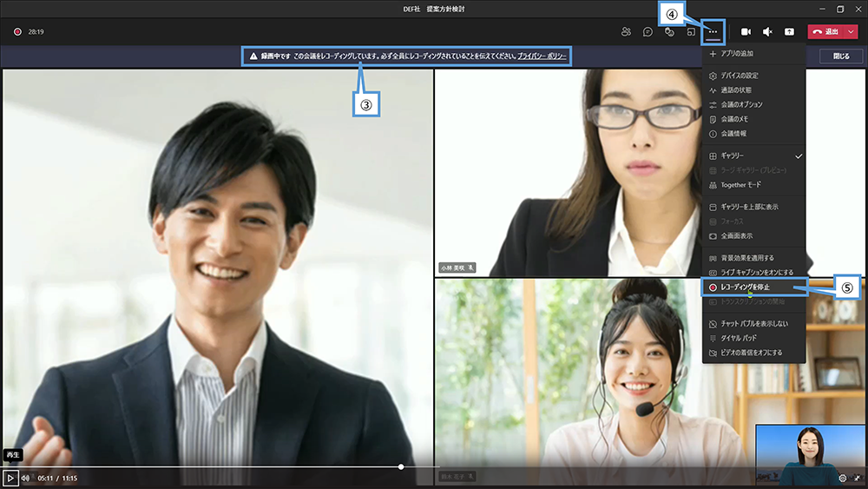The width and height of the screenshot is (868, 489).
Task: Click the 05:11 / 11:15 playback time
Action: tap(57, 478)
